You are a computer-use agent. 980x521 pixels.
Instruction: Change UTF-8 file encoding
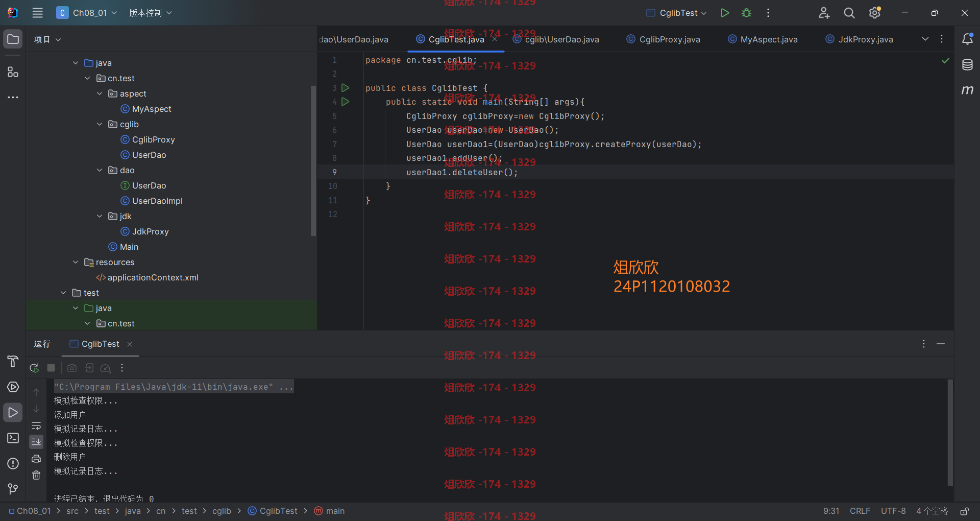[x=893, y=511]
